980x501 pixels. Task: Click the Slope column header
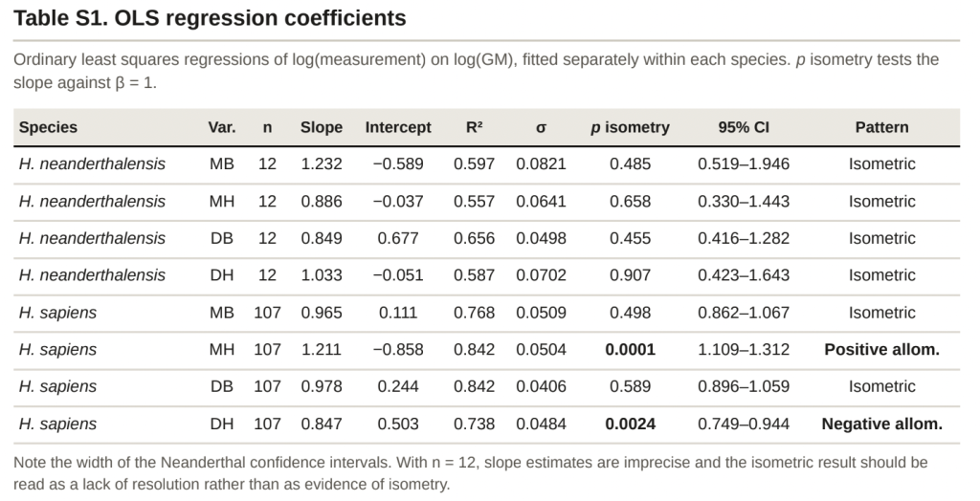tap(322, 127)
